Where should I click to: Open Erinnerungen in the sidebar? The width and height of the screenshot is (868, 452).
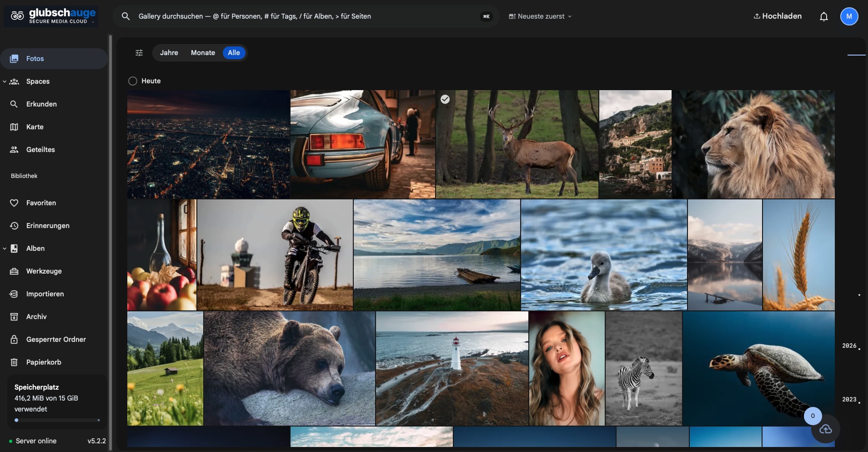[x=54, y=226]
